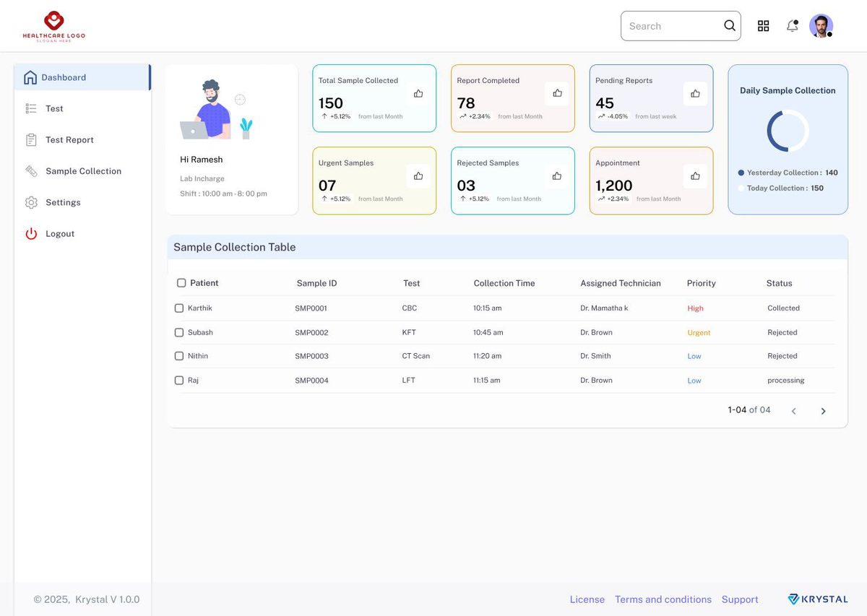Click thumbs-up on Total Sample Collected card

418,94
